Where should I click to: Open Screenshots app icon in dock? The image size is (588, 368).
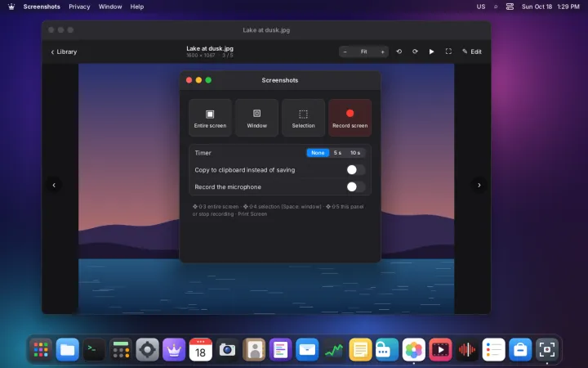pos(546,350)
